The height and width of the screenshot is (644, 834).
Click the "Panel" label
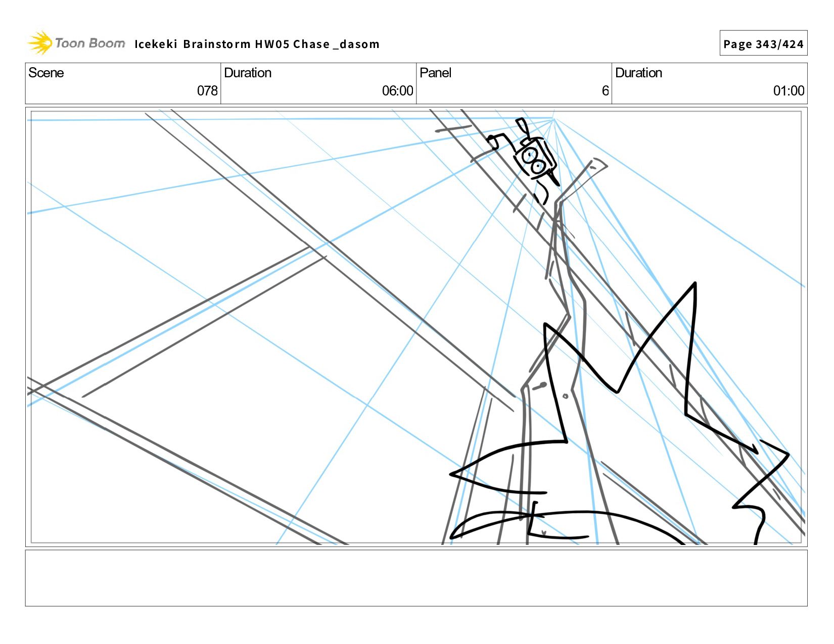click(x=435, y=73)
